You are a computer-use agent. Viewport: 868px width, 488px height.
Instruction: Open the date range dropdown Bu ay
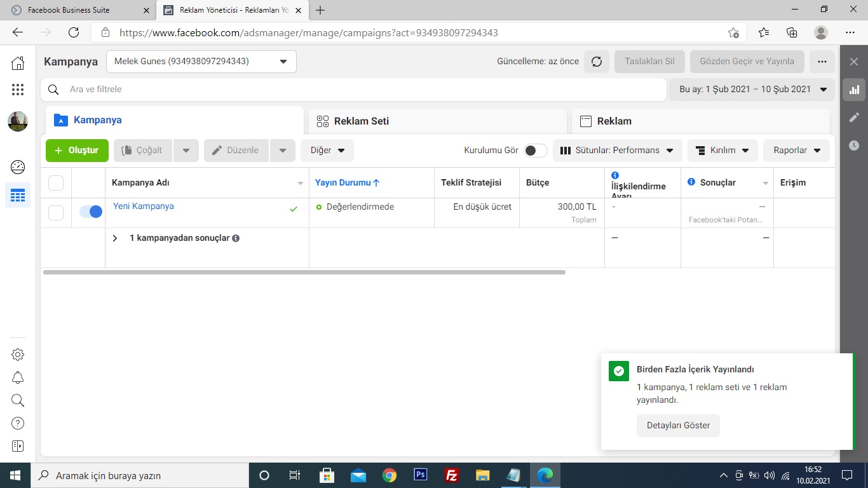(752, 90)
